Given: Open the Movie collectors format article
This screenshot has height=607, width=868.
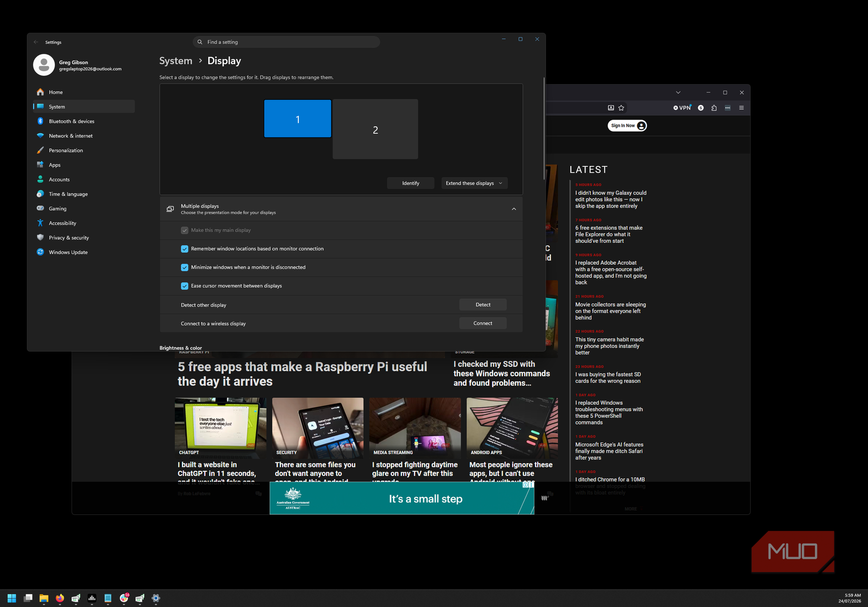Looking at the screenshot, I should point(610,311).
